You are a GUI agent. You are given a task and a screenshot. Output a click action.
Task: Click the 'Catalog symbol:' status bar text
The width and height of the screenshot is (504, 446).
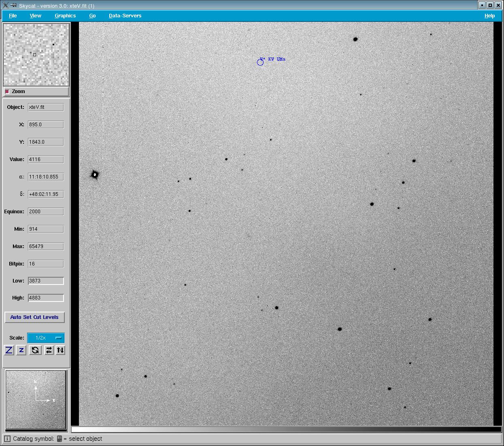[x=33, y=439]
